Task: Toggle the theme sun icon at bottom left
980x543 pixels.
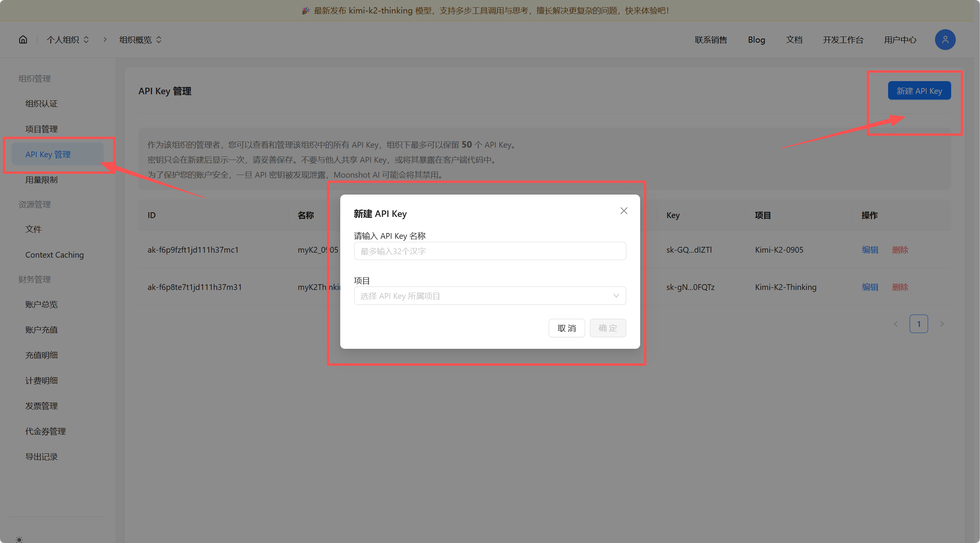Action: click(19, 539)
